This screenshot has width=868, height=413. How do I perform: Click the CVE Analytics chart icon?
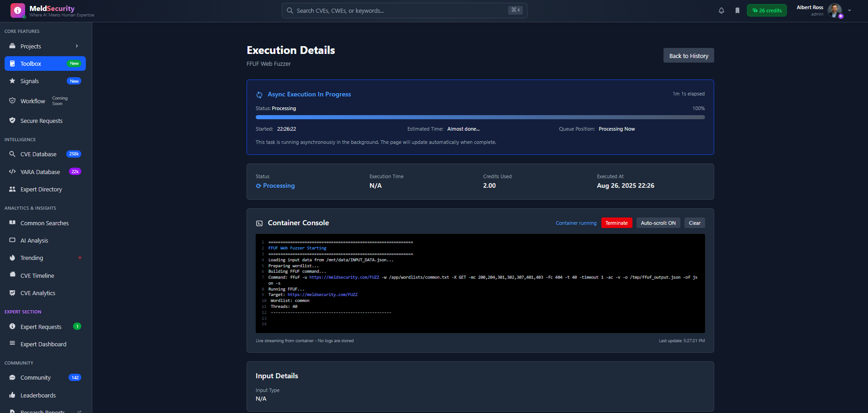(x=12, y=293)
